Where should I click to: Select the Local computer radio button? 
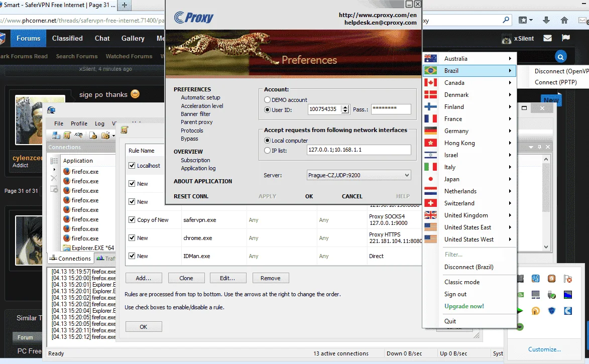(x=267, y=140)
